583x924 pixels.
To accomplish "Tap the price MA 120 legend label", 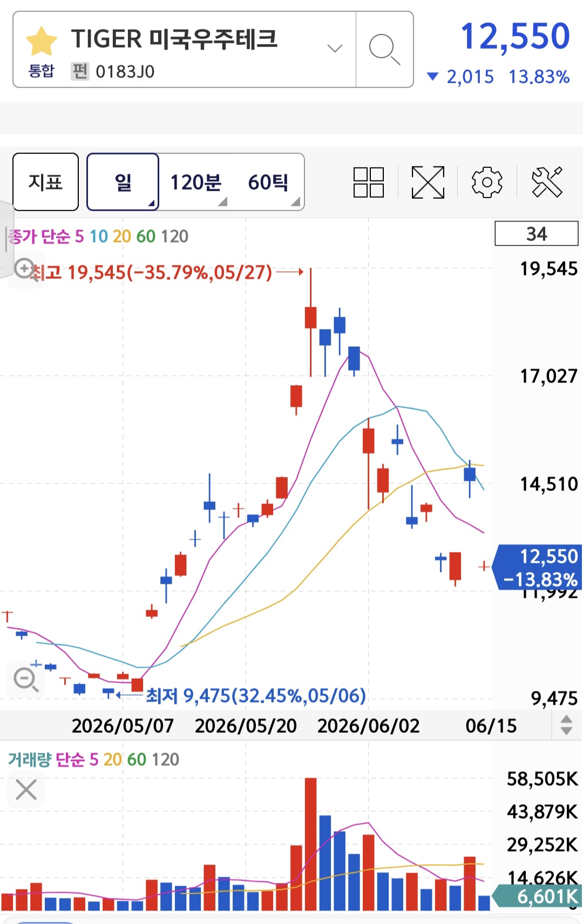I will (174, 236).
